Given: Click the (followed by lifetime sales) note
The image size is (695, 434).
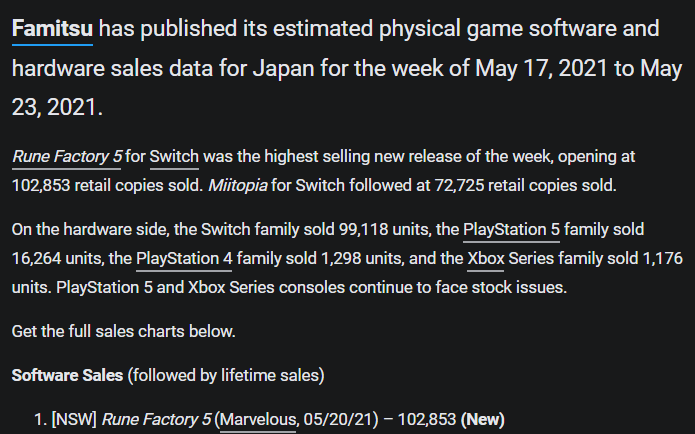Looking at the screenshot, I should [226, 375].
